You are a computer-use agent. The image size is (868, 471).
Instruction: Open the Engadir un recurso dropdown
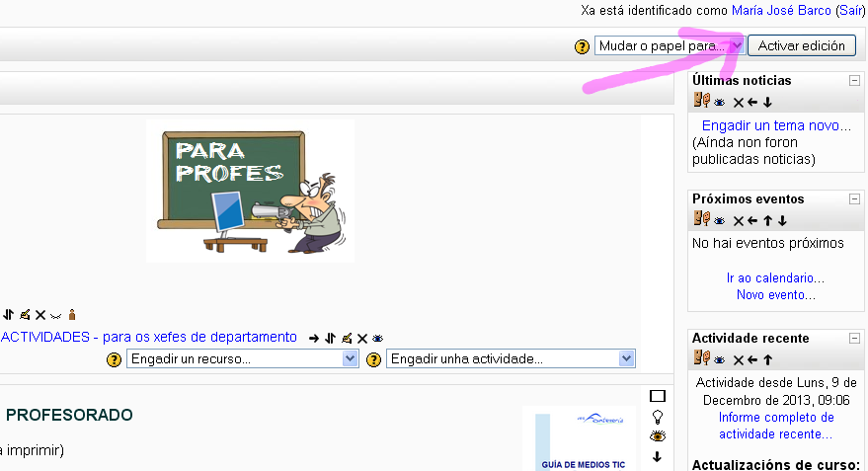242,359
